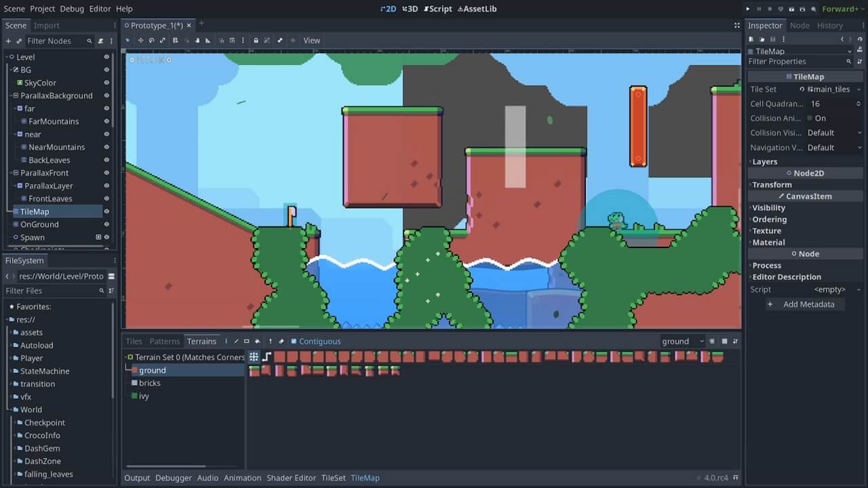Click the Add Metadata button
Image resolution: width=868 pixels, height=488 pixels.
(804, 304)
